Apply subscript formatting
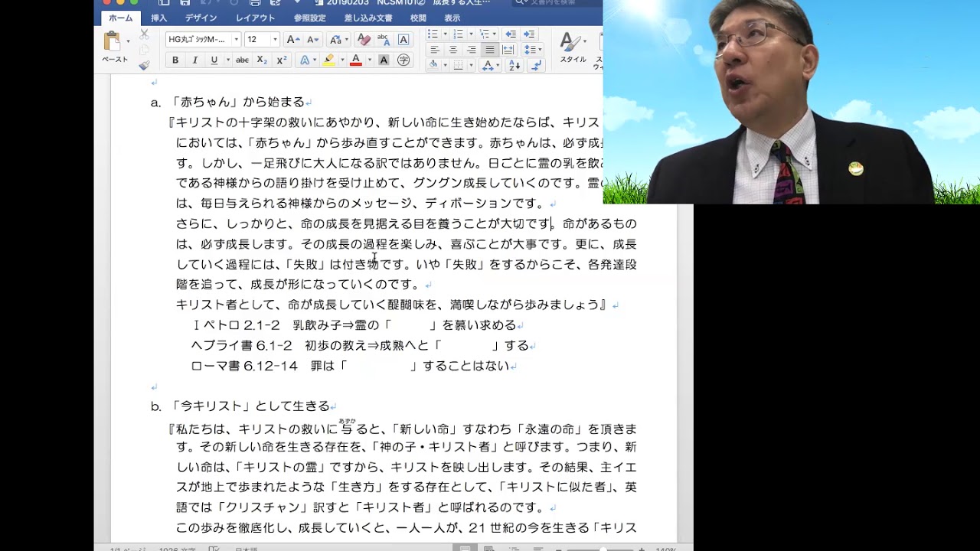This screenshot has width=980, height=551. click(262, 60)
